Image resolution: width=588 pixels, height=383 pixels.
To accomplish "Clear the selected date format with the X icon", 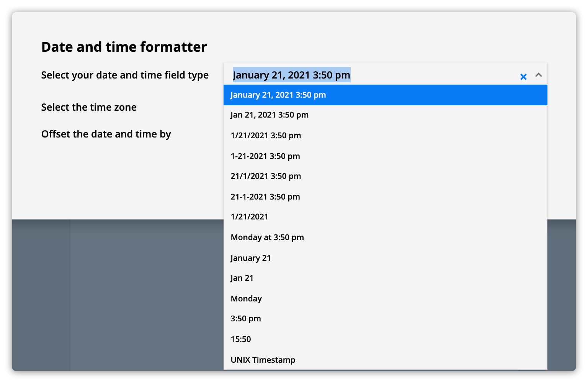I will click(523, 77).
